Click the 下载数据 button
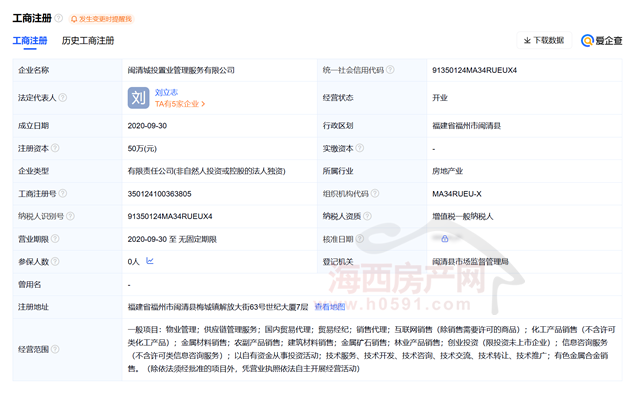 (x=544, y=40)
